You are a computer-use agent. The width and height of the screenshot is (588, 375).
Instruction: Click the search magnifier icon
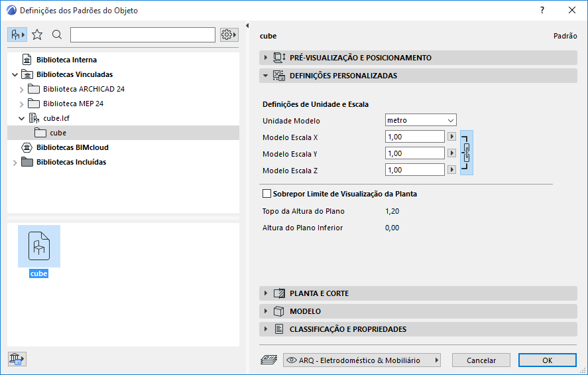click(x=57, y=35)
